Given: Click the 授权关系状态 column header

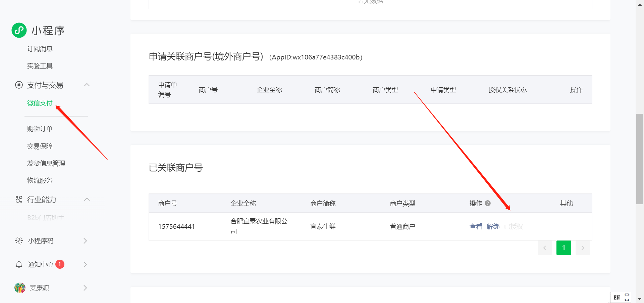Looking at the screenshot, I should [x=507, y=90].
